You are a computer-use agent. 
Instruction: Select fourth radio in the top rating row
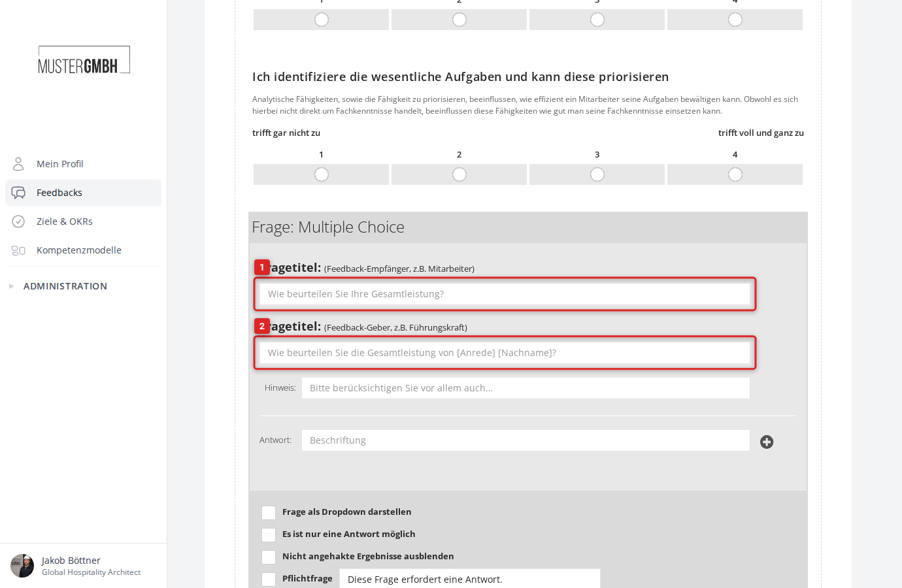[735, 20]
